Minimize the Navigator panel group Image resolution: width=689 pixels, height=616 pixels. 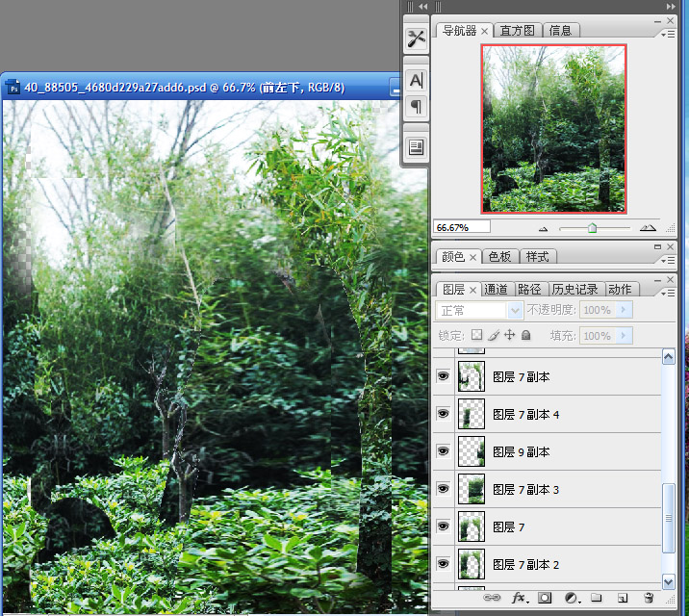click(x=657, y=21)
